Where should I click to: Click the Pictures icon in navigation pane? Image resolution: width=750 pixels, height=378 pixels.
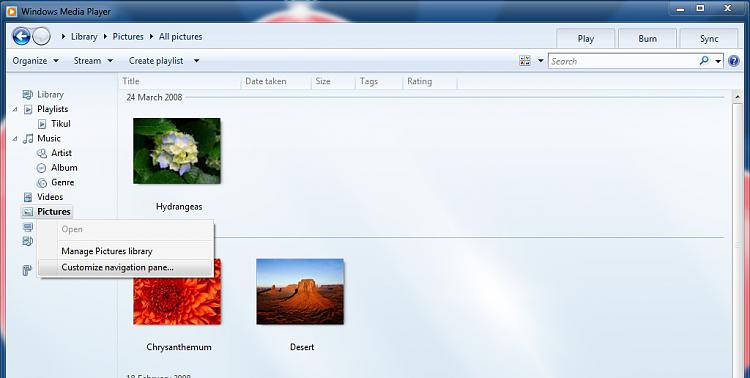click(28, 212)
